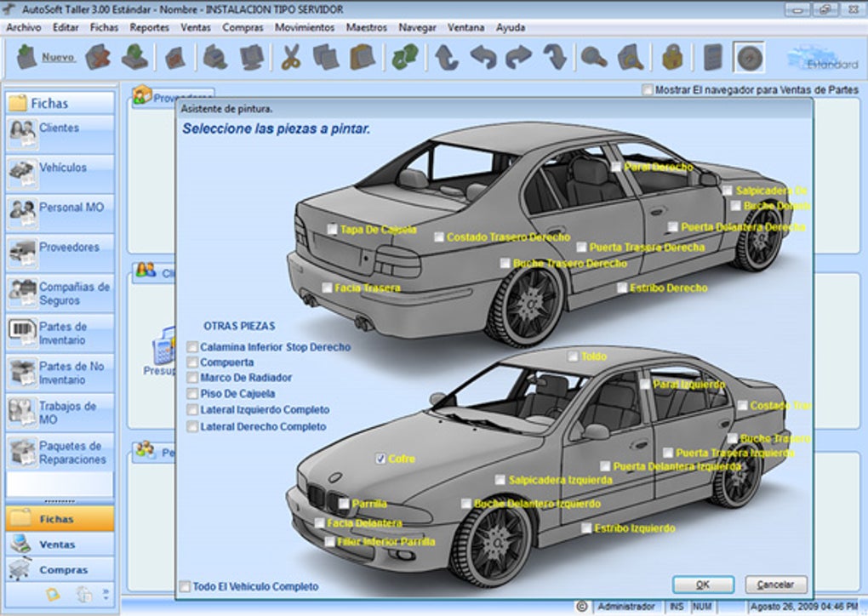Check Lateral Izquierdo Completo checkbox

pos(192,409)
